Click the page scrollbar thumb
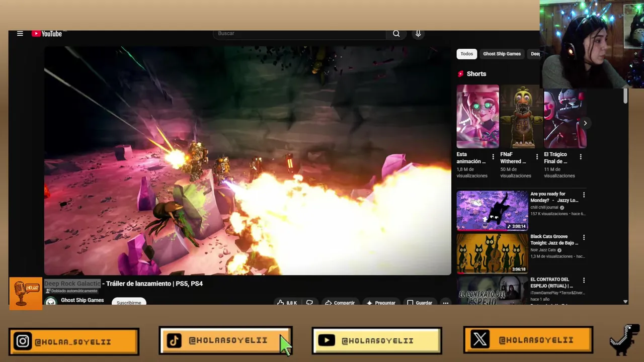Screen dimensions: 644x362 point(625,96)
